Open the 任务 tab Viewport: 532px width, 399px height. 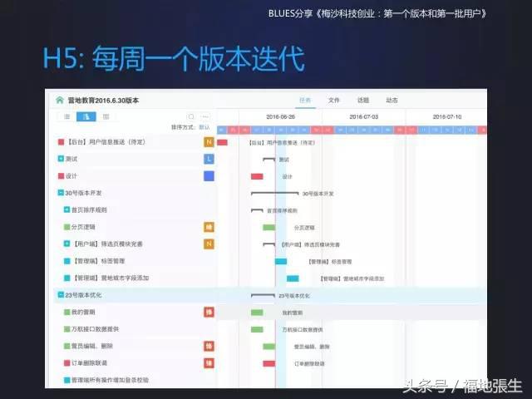305,100
